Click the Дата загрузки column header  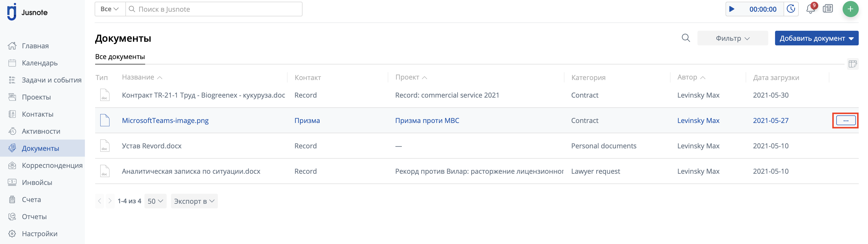tap(776, 78)
